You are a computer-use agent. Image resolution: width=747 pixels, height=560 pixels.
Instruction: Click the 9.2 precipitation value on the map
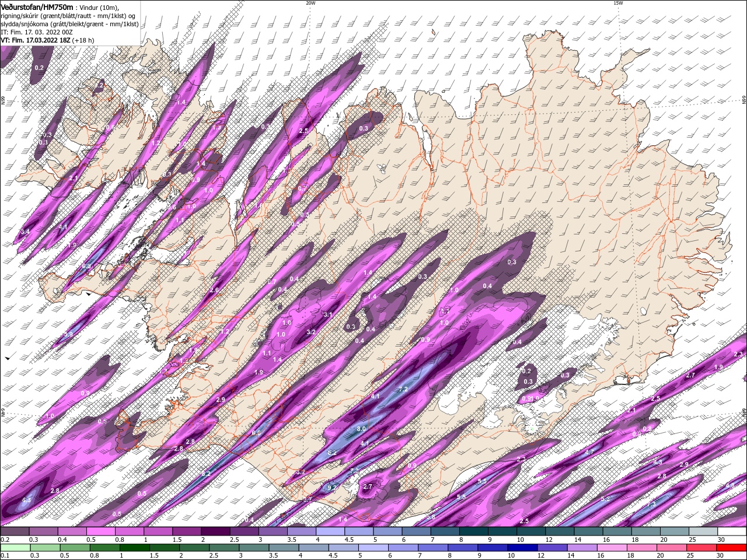[x=333, y=488]
